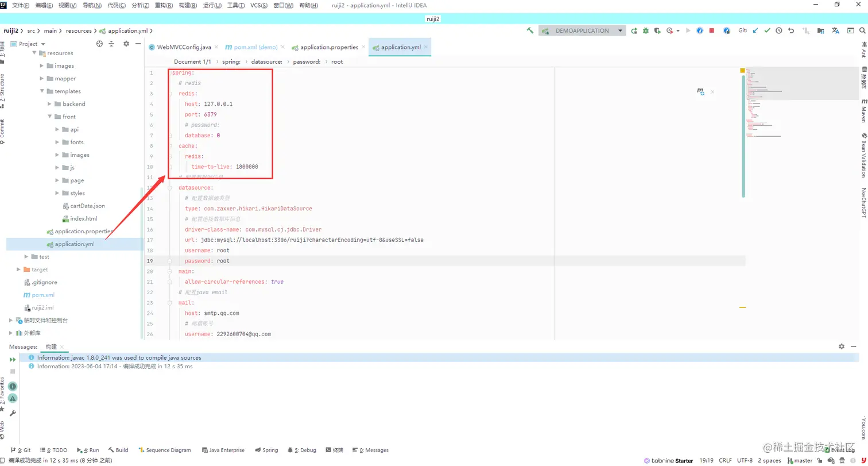
Task: Rollback changes with the undo arrow icon
Action: tap(791, 31)
